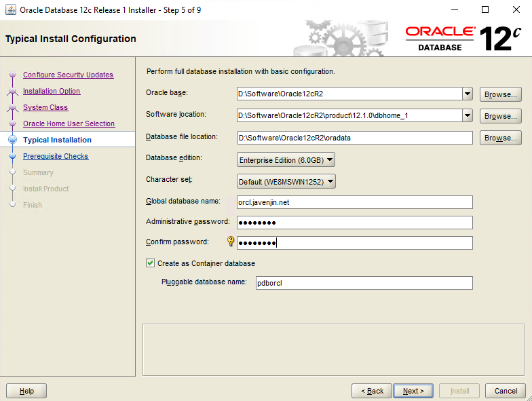The image size is (532, 401).
Task: Open the Oracle base dropdown arrow
Action: point(467,94)
